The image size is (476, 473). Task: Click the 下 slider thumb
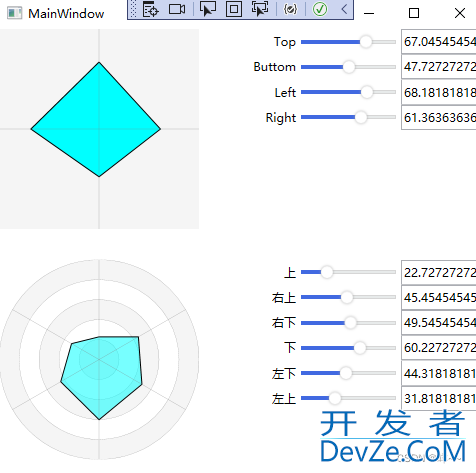coord(360,348)
